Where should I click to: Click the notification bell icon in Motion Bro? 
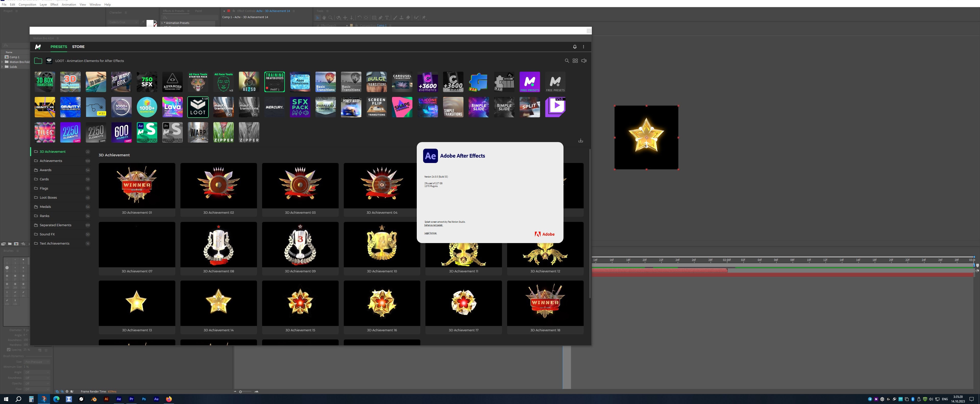click(x=574, y=47)
